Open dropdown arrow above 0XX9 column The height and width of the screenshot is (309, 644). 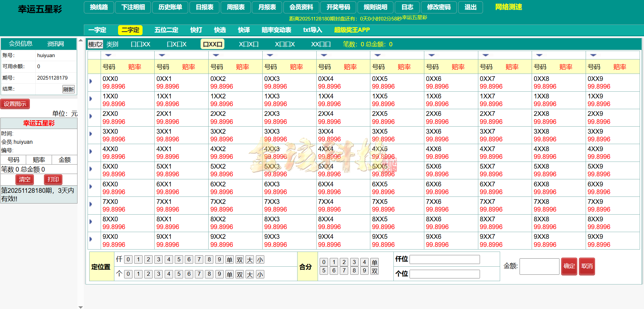tap(593, 55)
